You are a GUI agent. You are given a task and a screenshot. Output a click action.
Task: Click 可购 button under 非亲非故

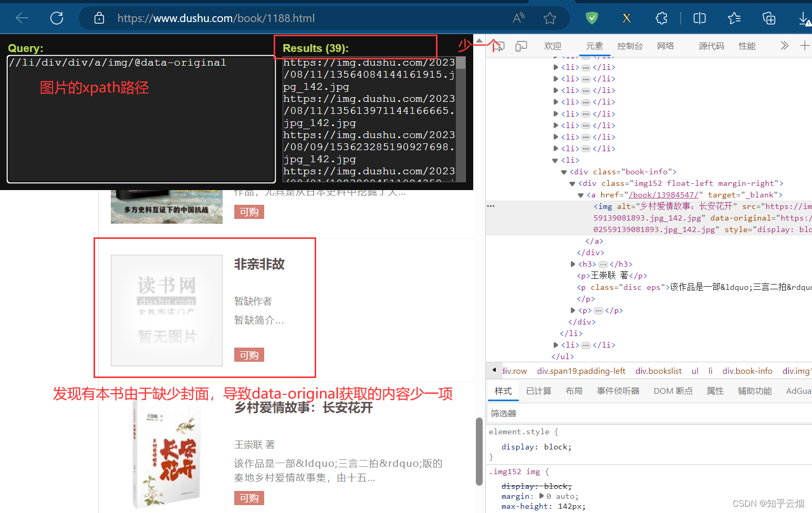click(x=249, y=355)
